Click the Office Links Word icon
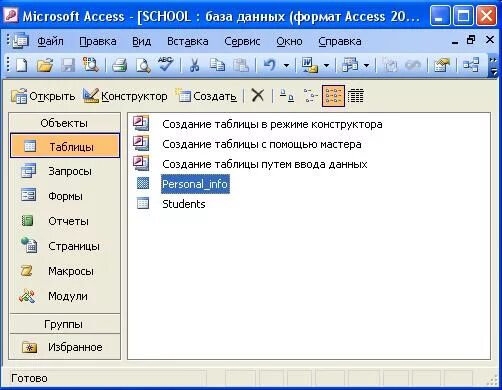502x390 pixels. pyautogui.click(x=310, y=65)
